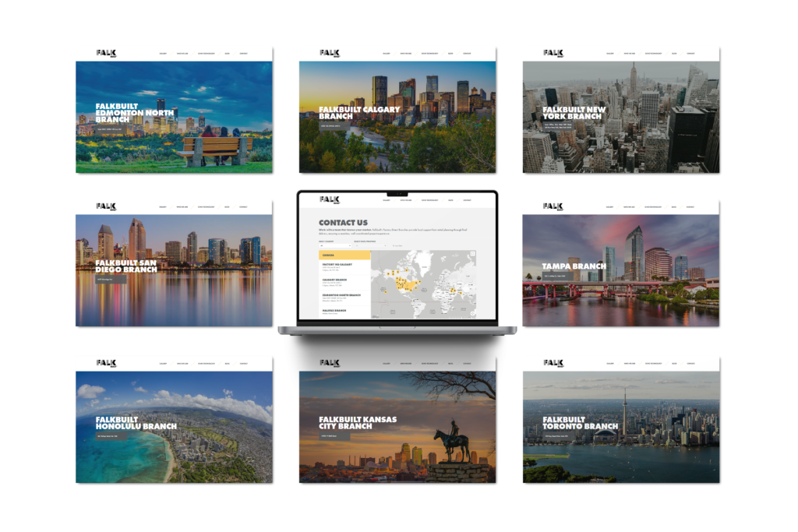Click the Falkbuilt Kansas City Branch heading
This screenshot has width=798, height=532.
358,423
